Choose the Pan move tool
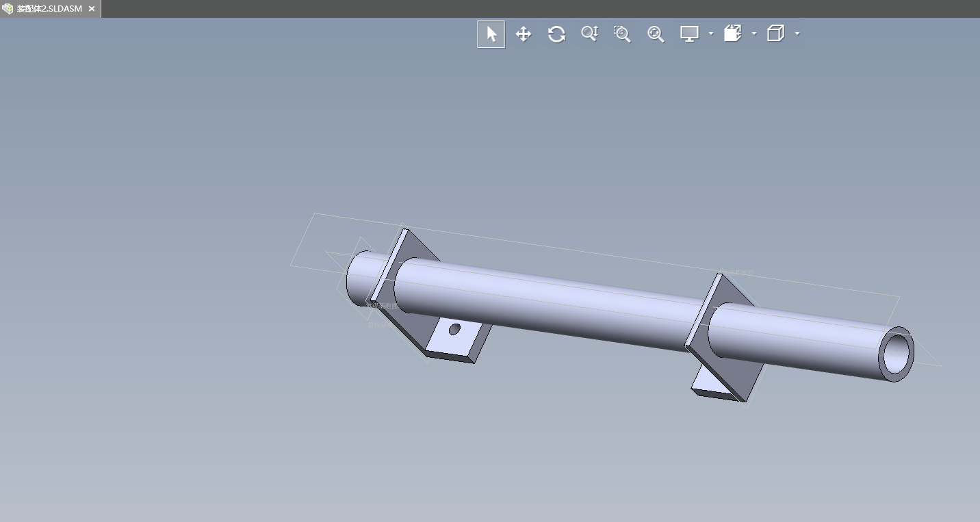 (524, 34)
